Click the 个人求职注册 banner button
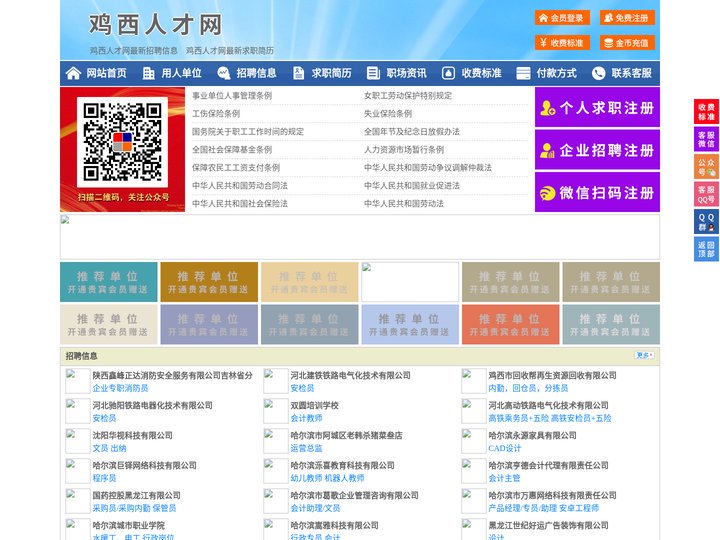The image size is (720, 540). 597,107
